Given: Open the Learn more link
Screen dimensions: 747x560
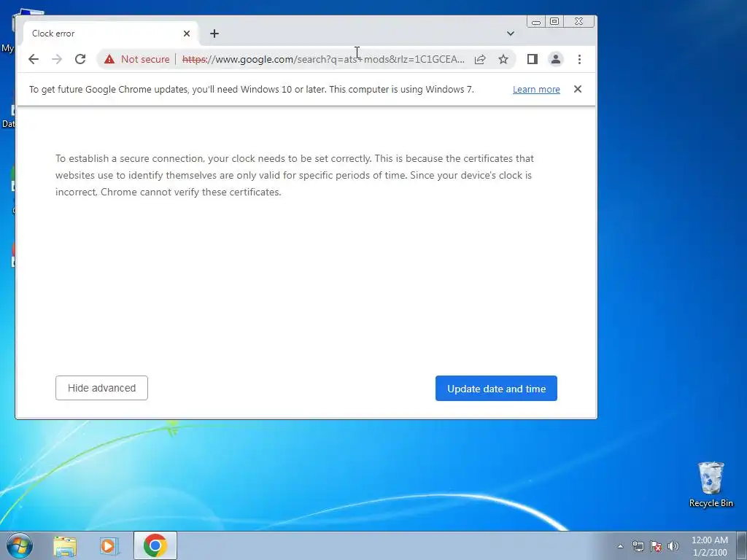Looking at the screenshot, I should (x=536, y=90).
